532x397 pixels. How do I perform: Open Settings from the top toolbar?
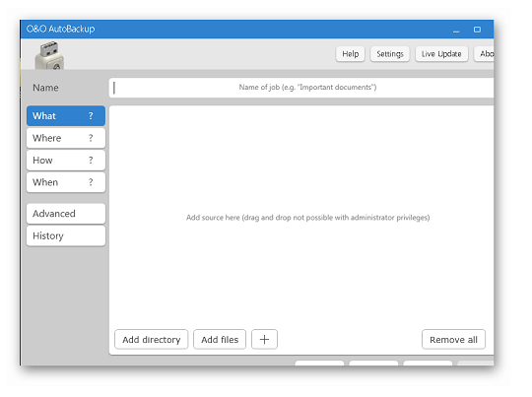[390, 54]
